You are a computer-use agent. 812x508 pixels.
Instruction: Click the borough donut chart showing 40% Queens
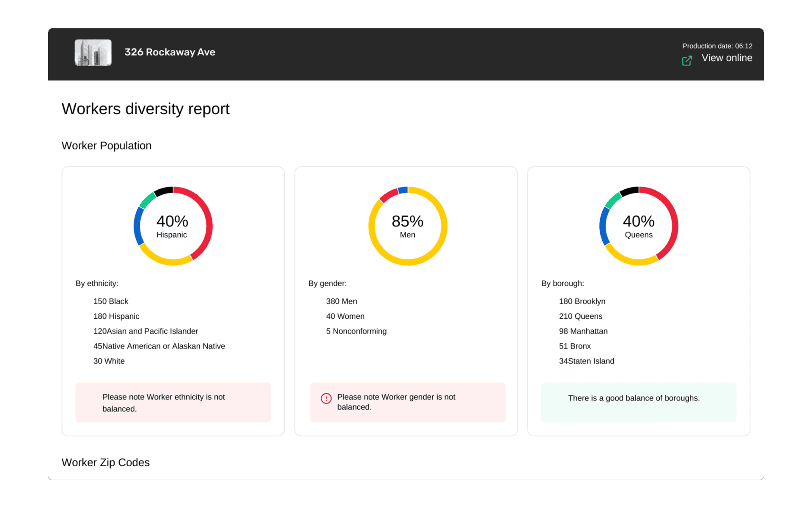[x=639, y=226]
